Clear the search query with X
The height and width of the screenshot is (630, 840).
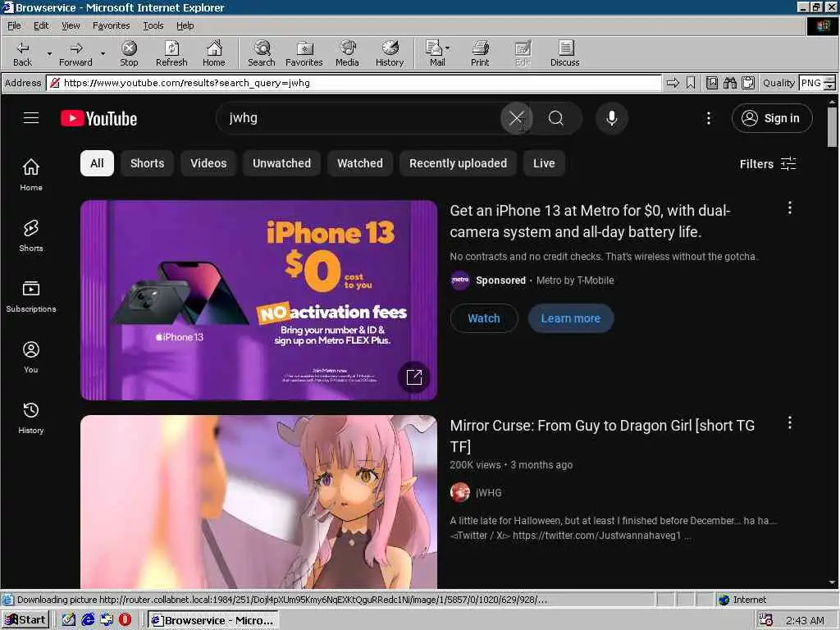coord(517,118)
